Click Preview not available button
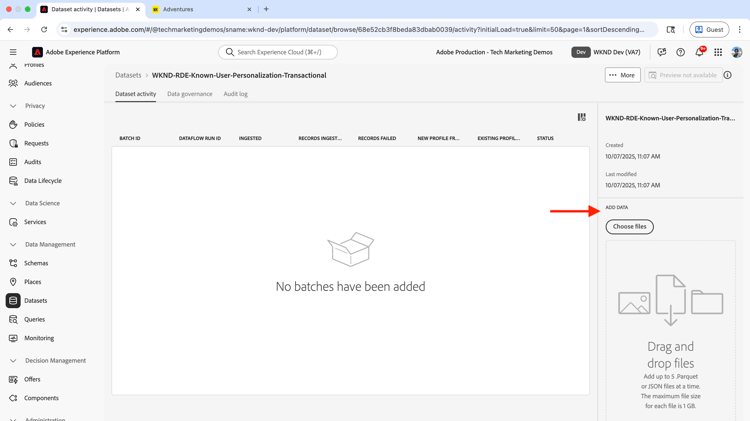The width and height of the screenshot is (750, 421). [x=683, y=75]
